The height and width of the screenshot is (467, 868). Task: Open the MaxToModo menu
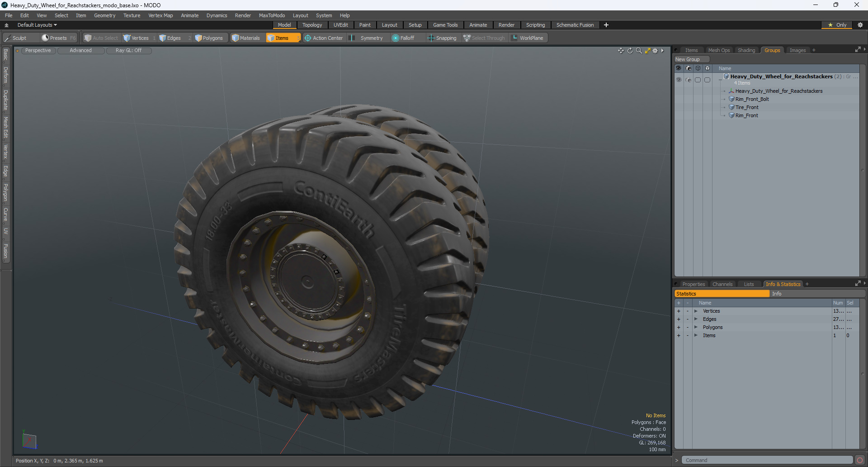click(x=272, y=15)
